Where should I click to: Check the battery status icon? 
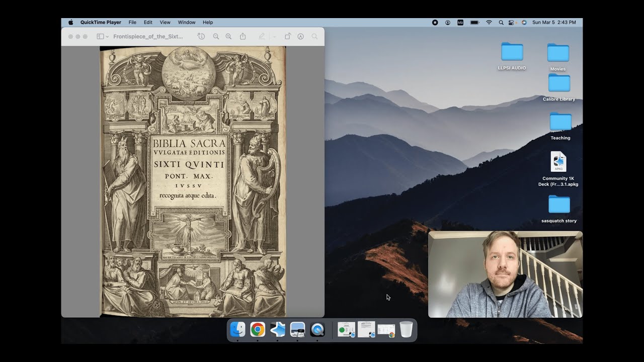pos(474,22)
